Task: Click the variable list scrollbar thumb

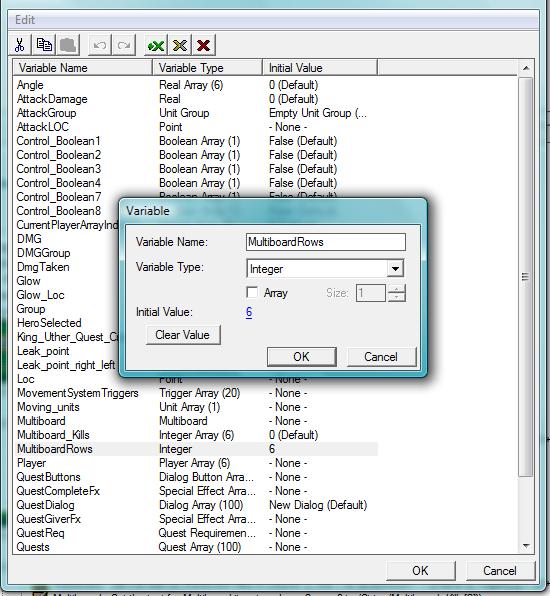Action: pyautogui.click(x=526, y=277)
